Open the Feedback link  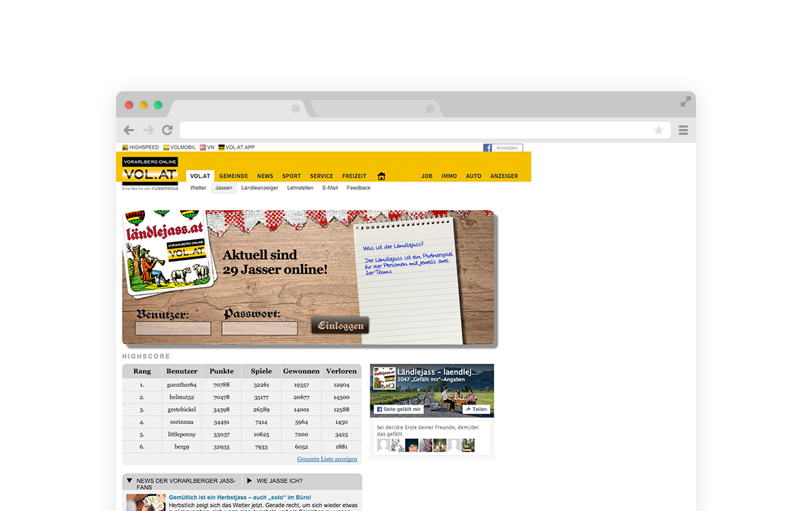point(358,188)
